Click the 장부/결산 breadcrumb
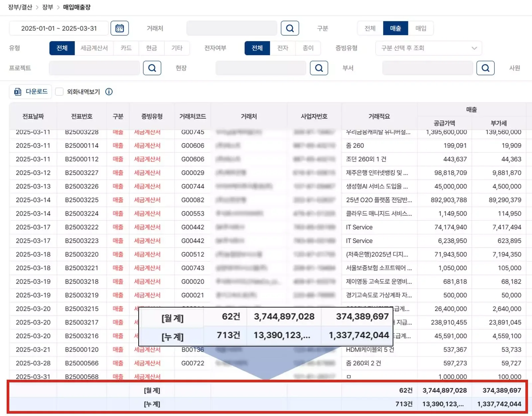Screen dimensions: 532x416 pos(20,7)
